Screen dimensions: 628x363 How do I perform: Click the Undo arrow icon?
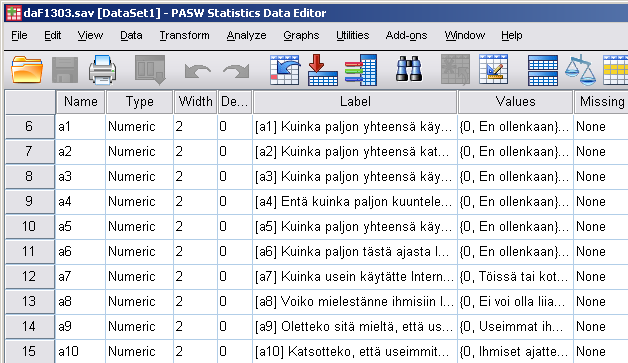pos(197,71)
